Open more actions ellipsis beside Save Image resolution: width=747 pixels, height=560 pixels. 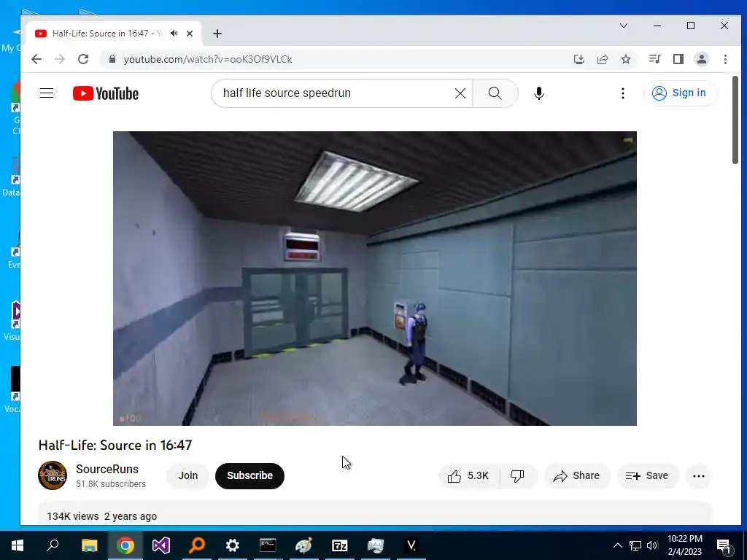(x=698, y=475)
